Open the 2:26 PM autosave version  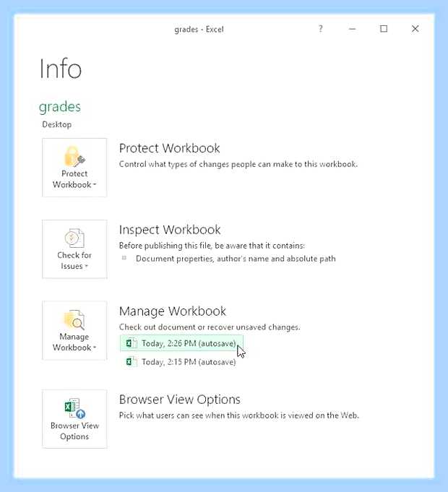coord(181,343)
